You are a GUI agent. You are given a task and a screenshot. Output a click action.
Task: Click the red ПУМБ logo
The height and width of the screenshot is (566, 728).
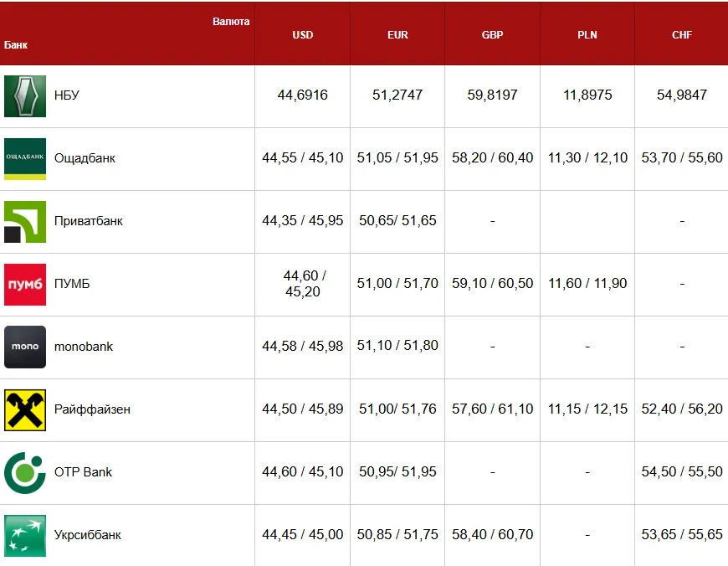(25, 285)
